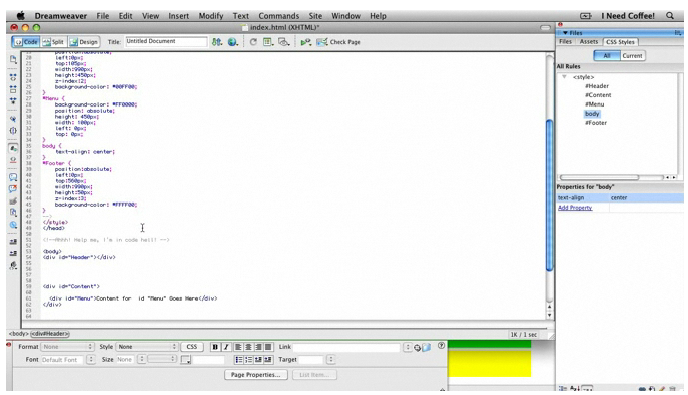688x395 pixels.
Task: Click the Italic formatting button
Action: 226,347
